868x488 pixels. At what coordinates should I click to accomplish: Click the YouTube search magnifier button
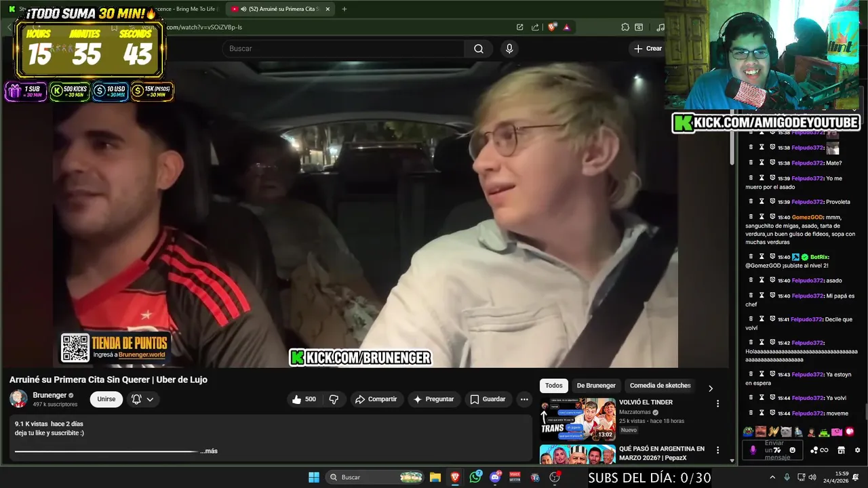[x=479, y=48]
